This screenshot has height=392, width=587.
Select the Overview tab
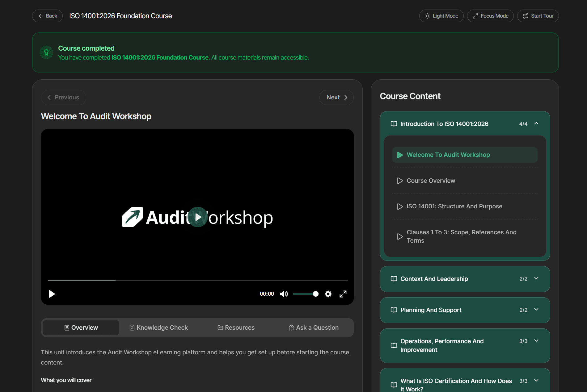pos(81,327)
